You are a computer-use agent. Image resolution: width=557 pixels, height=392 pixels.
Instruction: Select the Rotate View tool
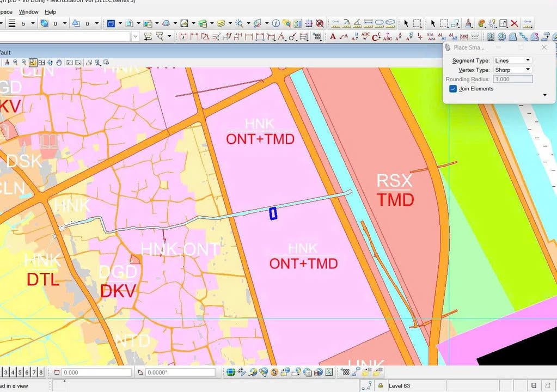(x=50, y=63)
